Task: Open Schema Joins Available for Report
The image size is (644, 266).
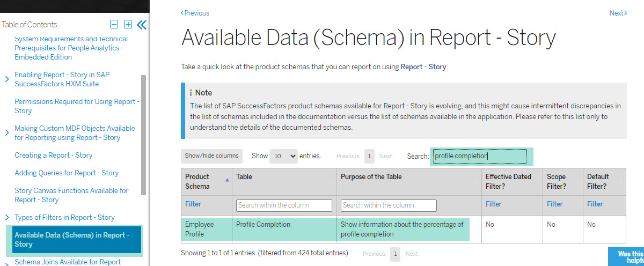Action: [x=68, y=262]
